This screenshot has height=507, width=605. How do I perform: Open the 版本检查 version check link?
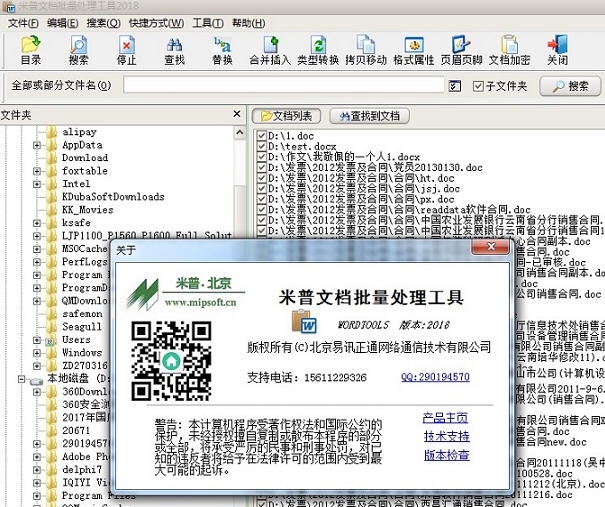[446, 455]
